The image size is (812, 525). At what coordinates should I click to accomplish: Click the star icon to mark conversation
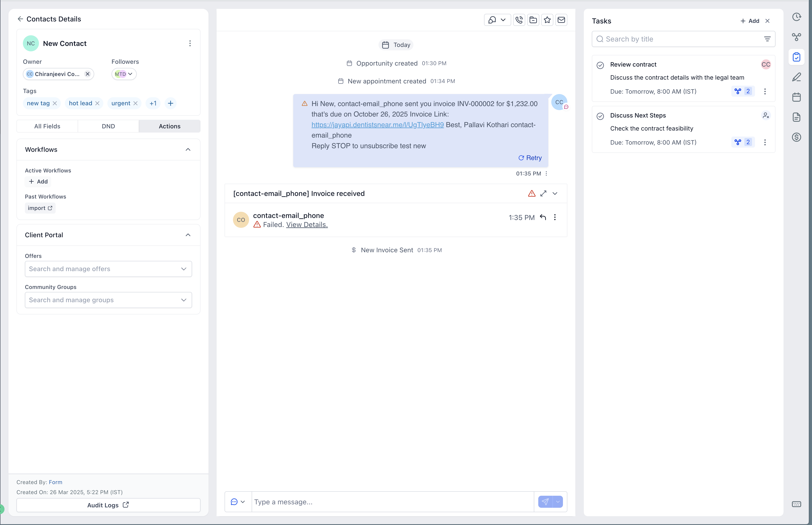(x=547, y=20)
